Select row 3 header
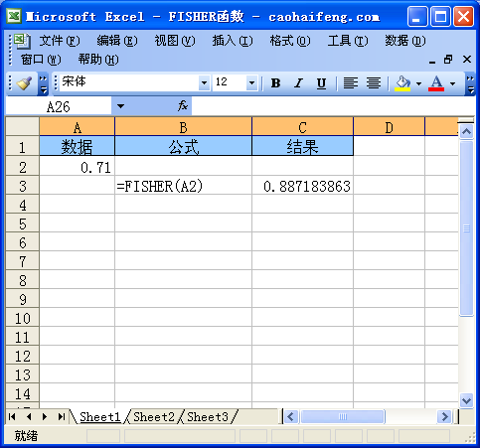Screen dimensions: 480x448 pos(23,186)
